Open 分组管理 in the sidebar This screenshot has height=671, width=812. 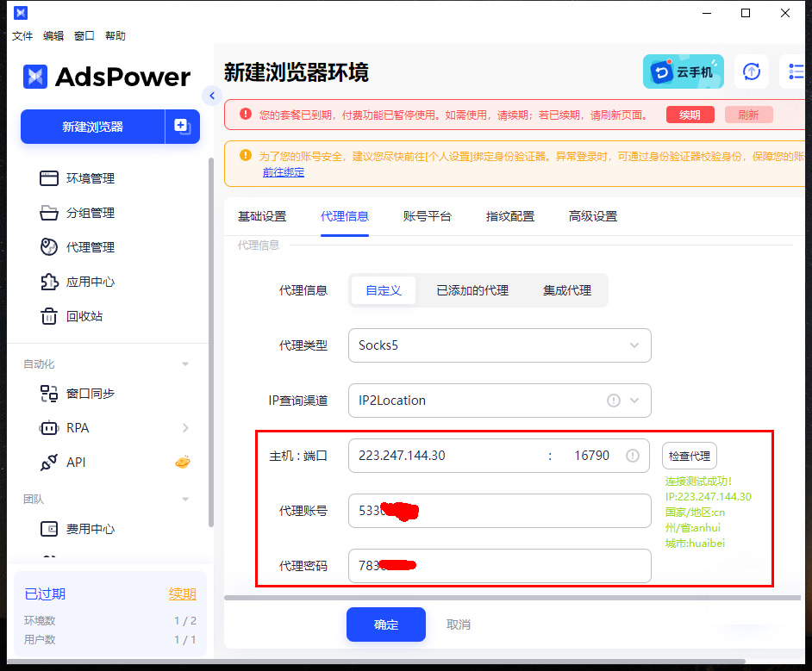[x=78, y=213]
